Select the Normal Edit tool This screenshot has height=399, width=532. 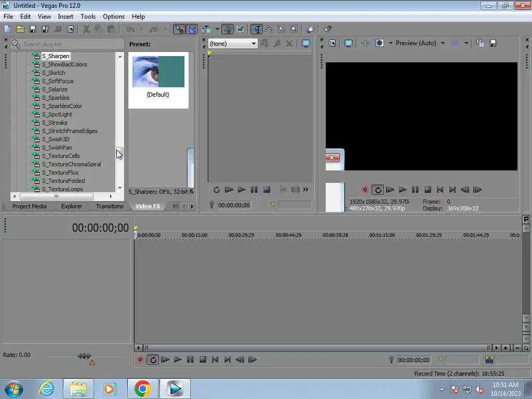[x=257, y=29]
